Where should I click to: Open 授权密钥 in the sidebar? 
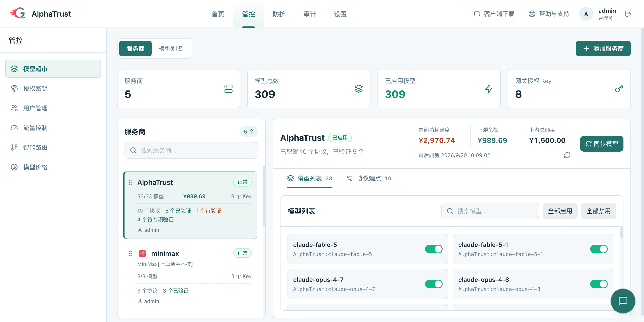53,88
